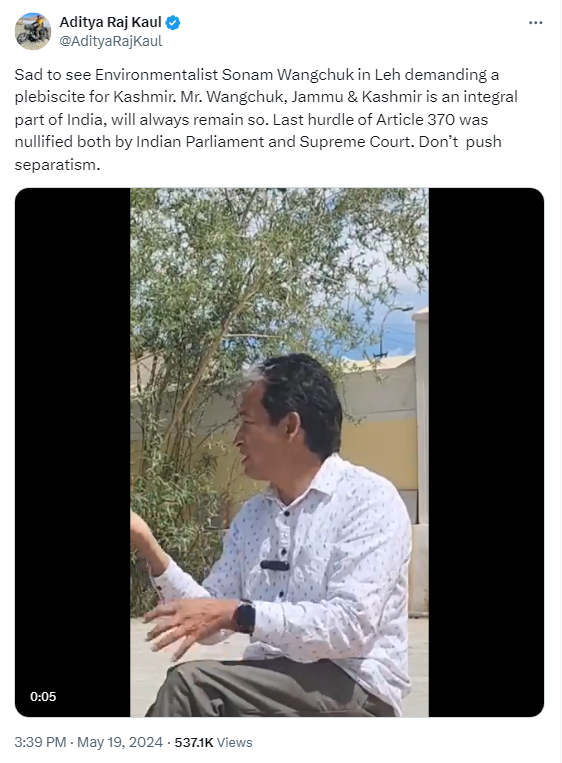Image resolution: width=562 pixels, height=763 pixels.
Task: Open the three-dot more options menu
Action: (x=535, y=23)
